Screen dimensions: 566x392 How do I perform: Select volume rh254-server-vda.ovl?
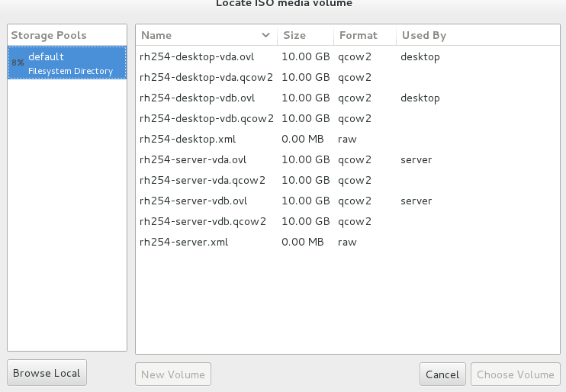pos(348,159)
